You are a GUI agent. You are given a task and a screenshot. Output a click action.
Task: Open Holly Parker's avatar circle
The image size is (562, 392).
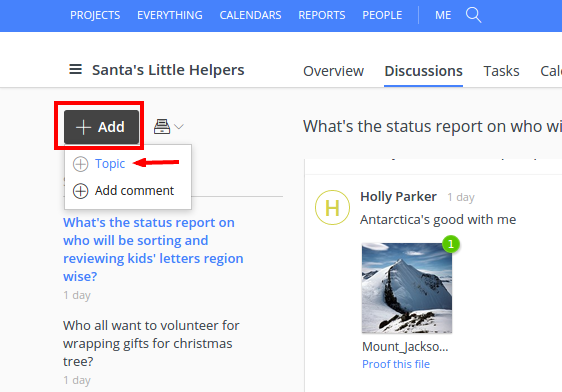tap(332, 207)
